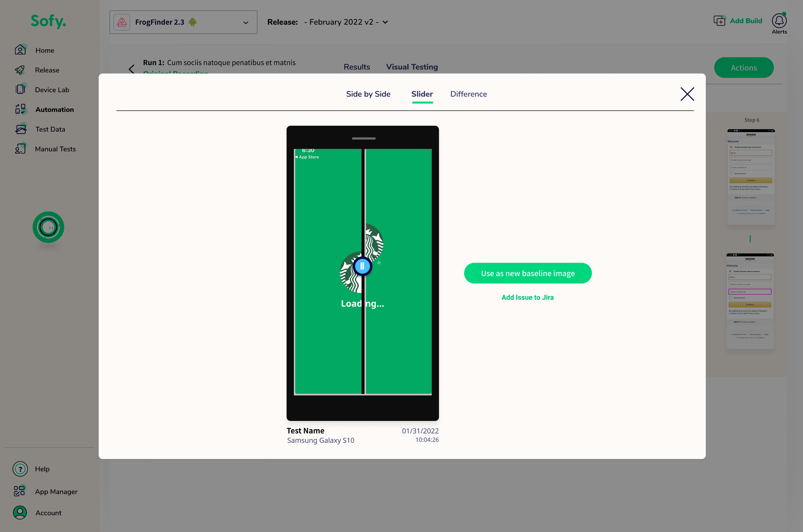The width and height of the screenshot is (803, 532).
Task: Click the Add Build label
Action: point(746,21)
